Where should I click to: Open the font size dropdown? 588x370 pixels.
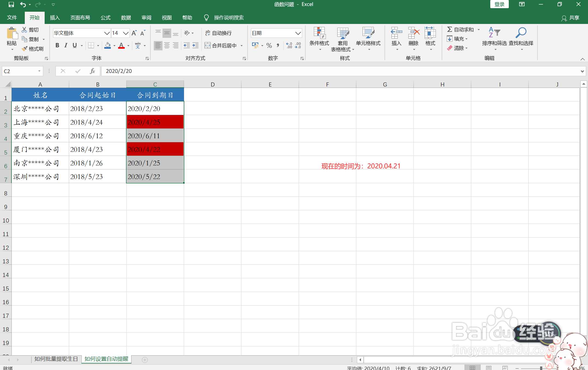(x=125, y=33)
